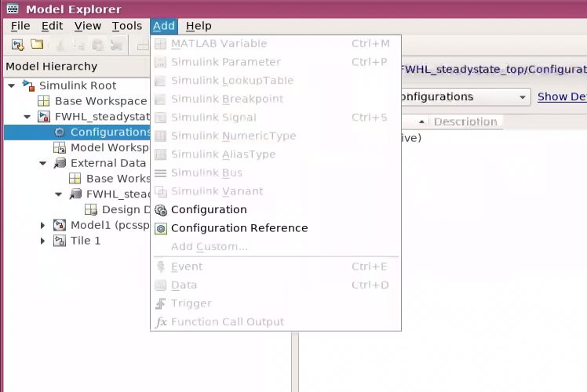Select the Design Data tree item

126,210
